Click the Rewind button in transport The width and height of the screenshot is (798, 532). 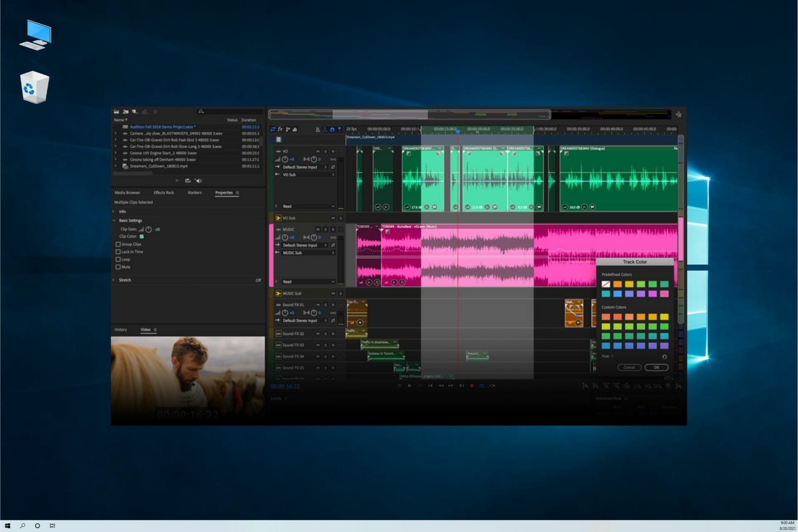(441, 385)
